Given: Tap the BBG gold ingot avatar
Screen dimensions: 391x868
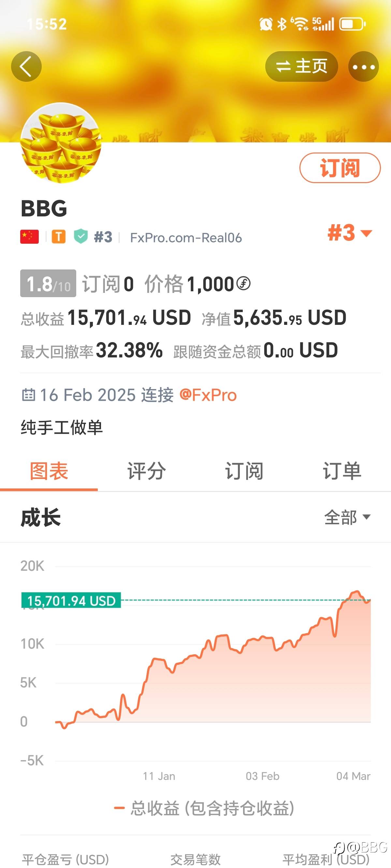Looking at the screenshot, I should tap(61, 143).
